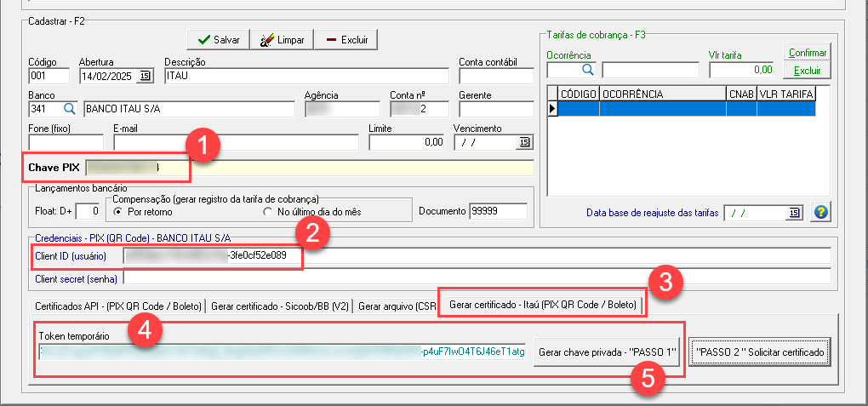Image resolution: width=868 pixels, height=406 pixels.
Task: Edit the Abertura date field
Action: [108, 76]
